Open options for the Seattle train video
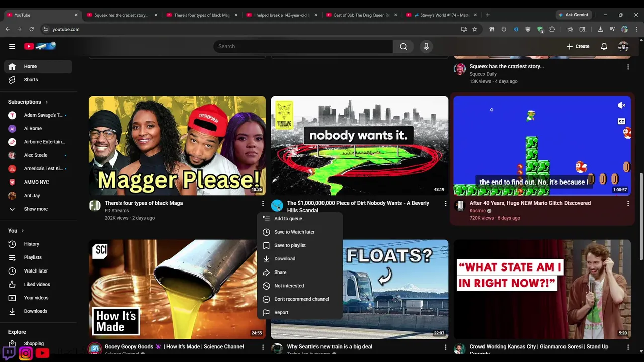The width and height of the screenshot is (644, 362). click(445, 347)
